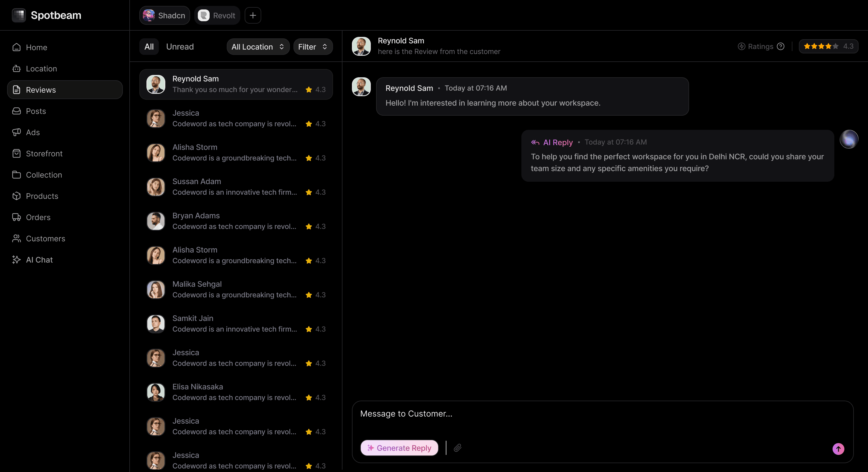Switch to the Unread filter
Image resolution: width=868 pixels, height=472 pixels.
click(180, 46)
